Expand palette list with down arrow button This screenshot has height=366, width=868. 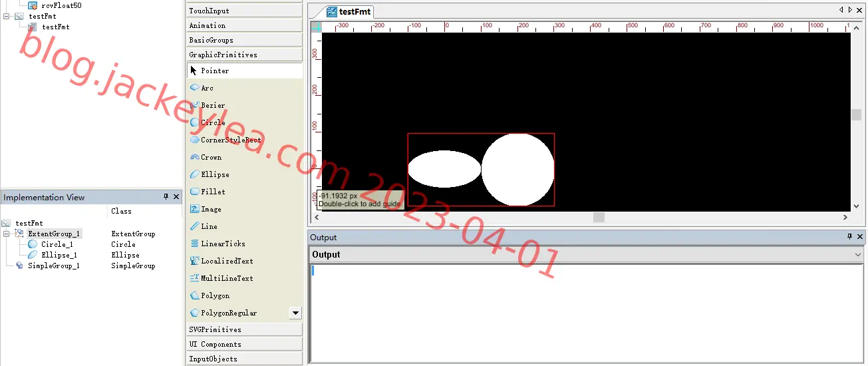295,313
